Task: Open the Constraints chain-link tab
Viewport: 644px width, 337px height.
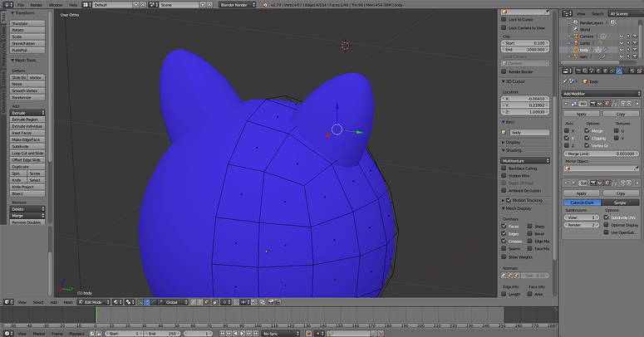Action: (612, 71)
